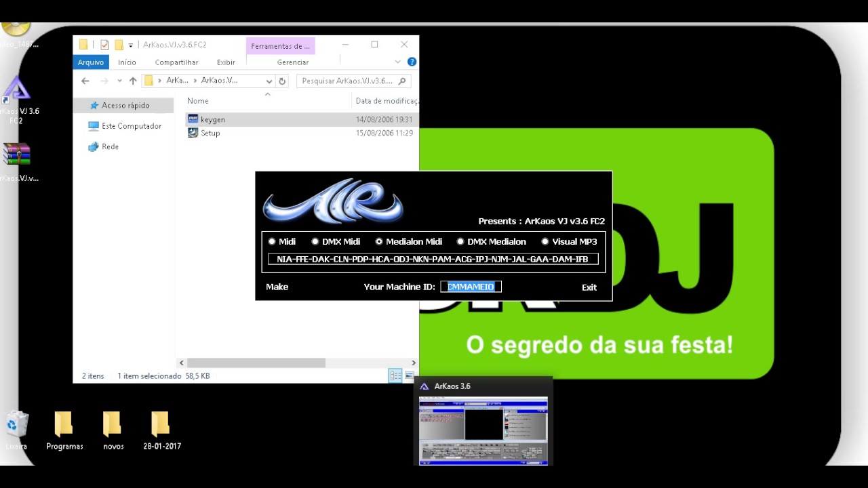Click the ArKaos 3.6 taskbar preview thumbnail
This screenshot has width=868, height=488.
tap(484, 431)
